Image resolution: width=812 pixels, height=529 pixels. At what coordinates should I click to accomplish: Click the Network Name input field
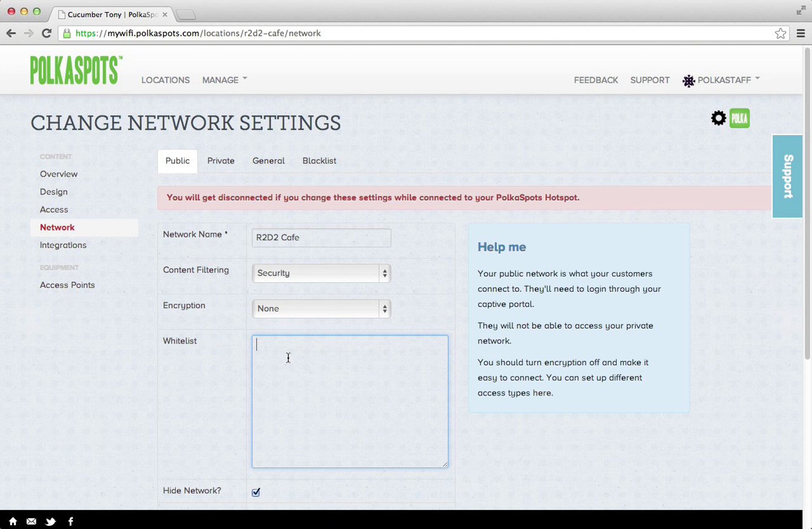coord(321,238)
